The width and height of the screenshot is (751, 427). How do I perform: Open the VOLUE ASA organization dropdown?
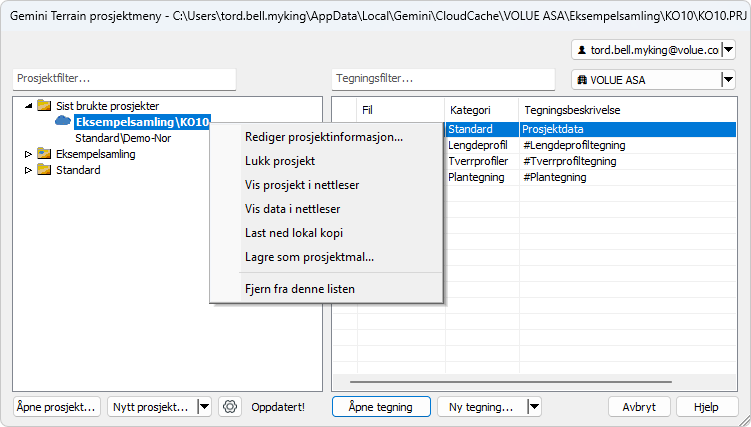coord(728,80)
